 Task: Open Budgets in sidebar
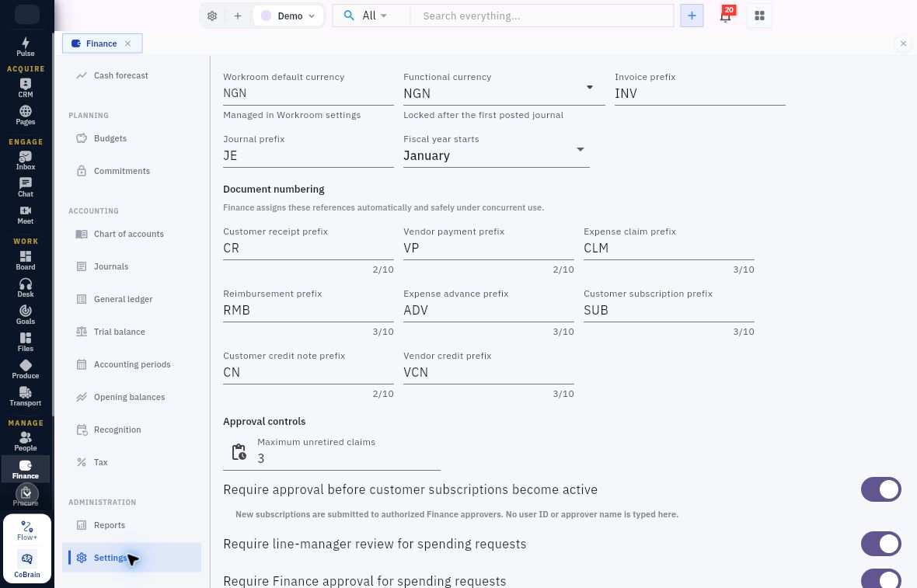pyautogui.click(x=131, y=138)
